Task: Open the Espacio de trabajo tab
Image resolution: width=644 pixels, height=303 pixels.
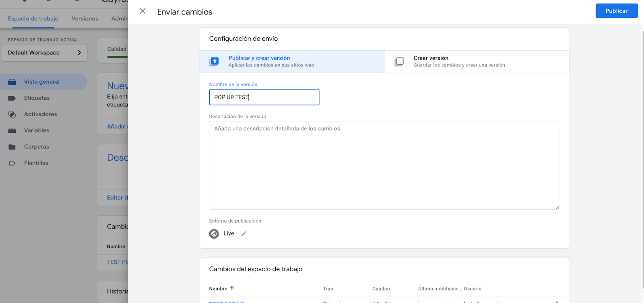Action: [x=33, y=19]
